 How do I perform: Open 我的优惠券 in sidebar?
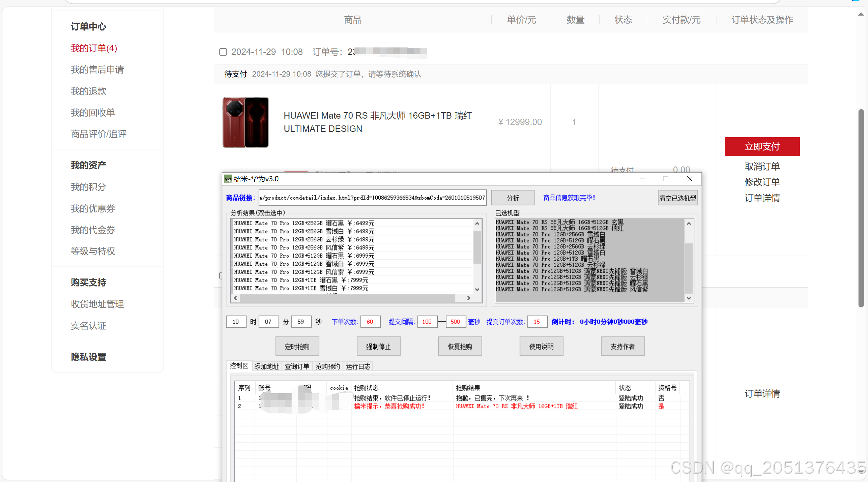tap(93, 208)
